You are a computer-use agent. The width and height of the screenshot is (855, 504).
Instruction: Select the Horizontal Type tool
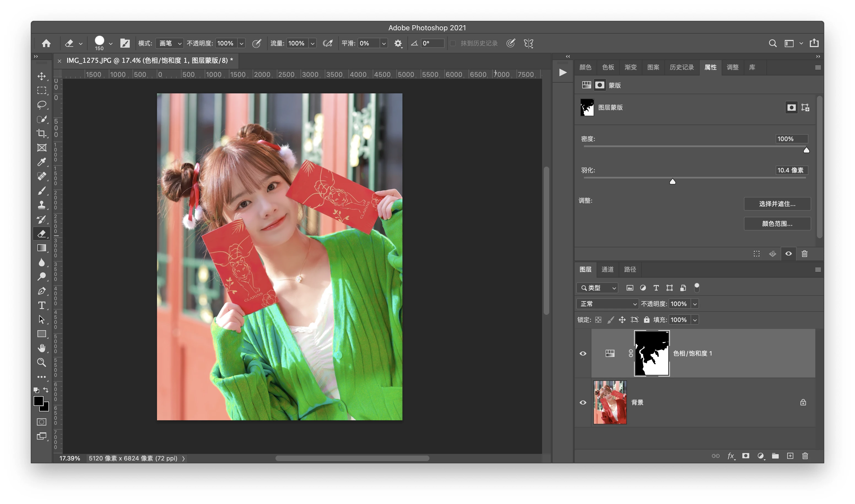tap(42, 305)
